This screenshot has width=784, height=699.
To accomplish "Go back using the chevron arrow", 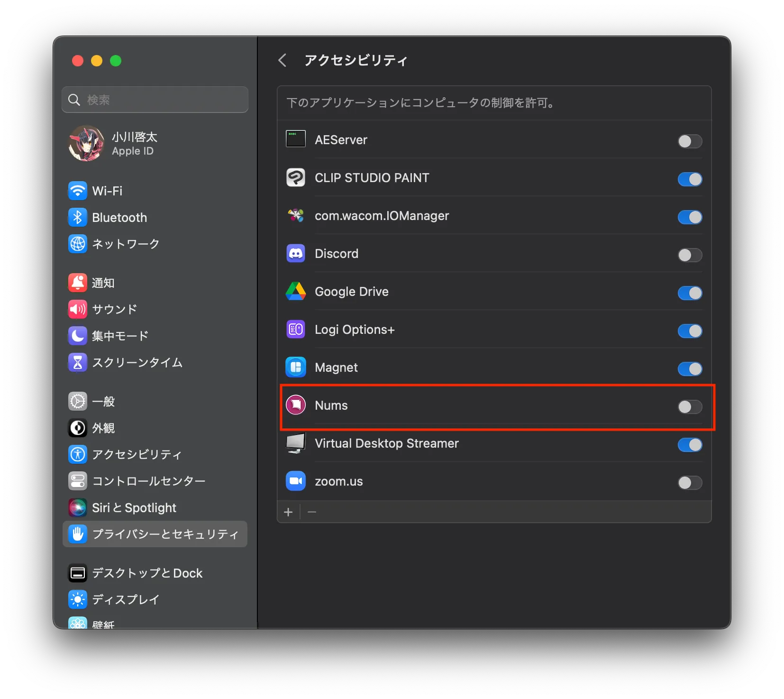I will coord(283,60).
